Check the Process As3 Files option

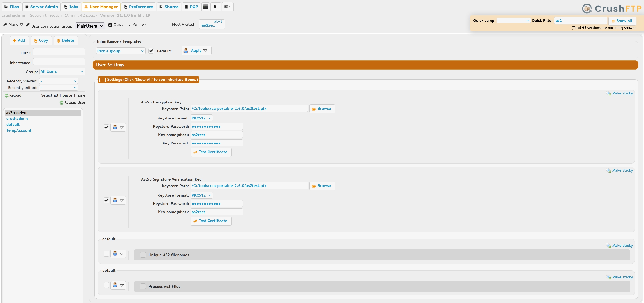point(143,286)
